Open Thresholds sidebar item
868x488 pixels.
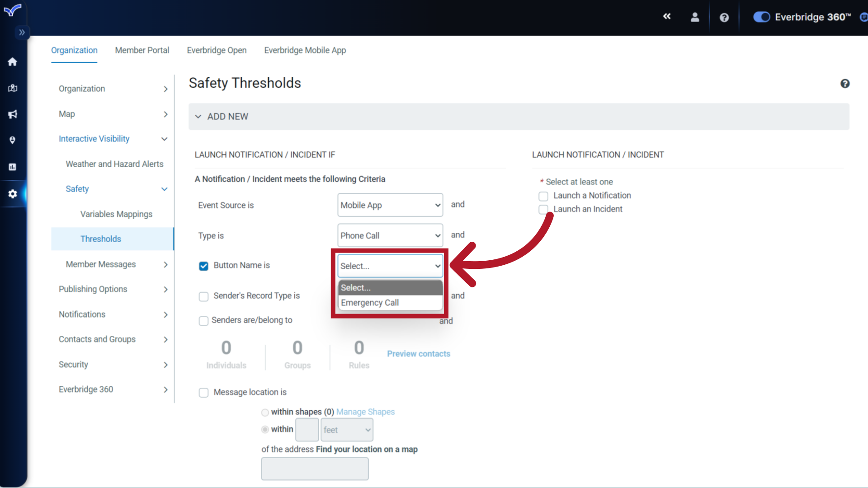click(112, 239)
